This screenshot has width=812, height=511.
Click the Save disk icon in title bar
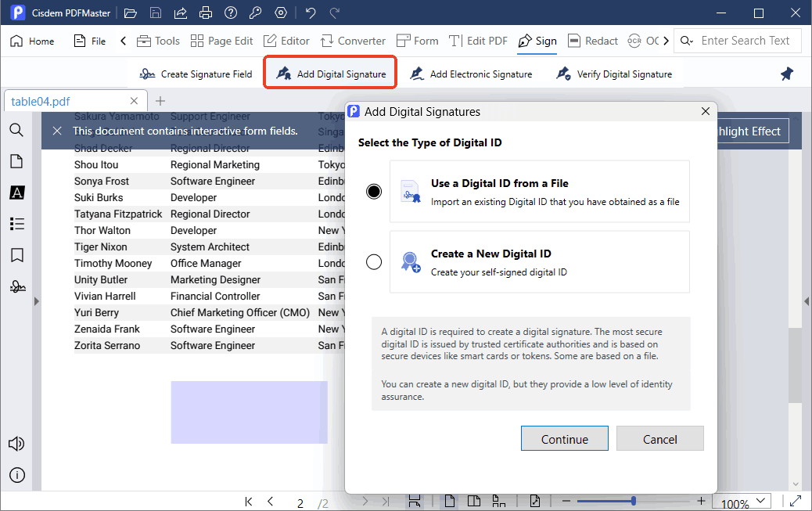156,13
